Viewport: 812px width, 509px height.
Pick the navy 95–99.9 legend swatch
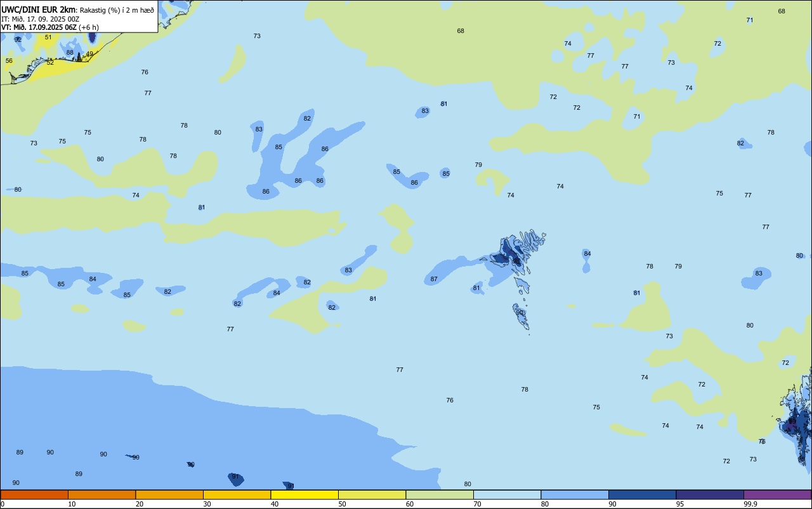coord(710,494)
